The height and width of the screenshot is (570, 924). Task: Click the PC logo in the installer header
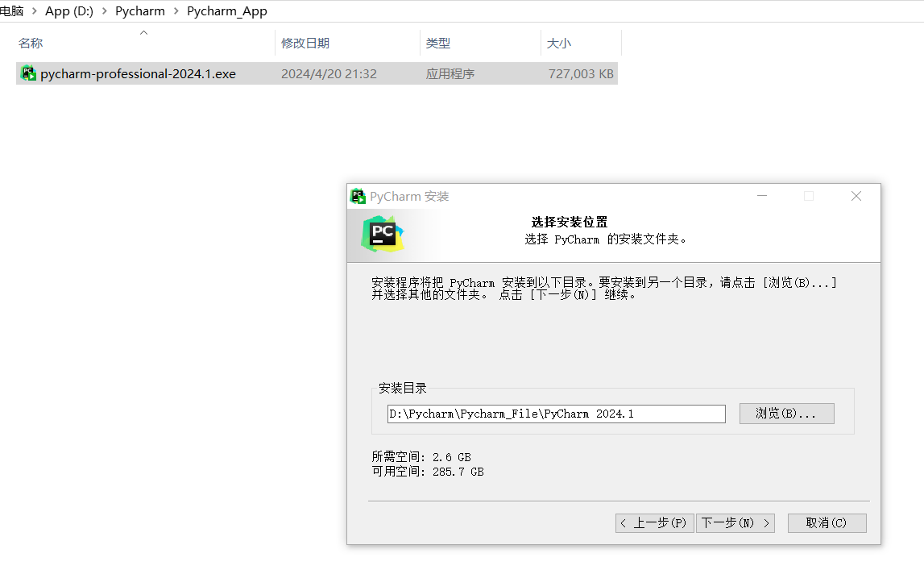[383, 234]
